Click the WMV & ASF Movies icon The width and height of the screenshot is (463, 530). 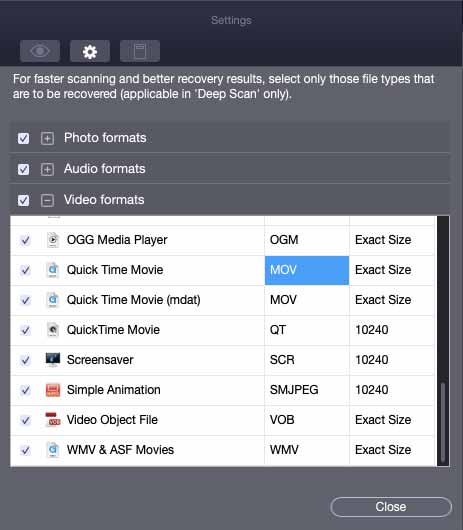pos(53,450)
